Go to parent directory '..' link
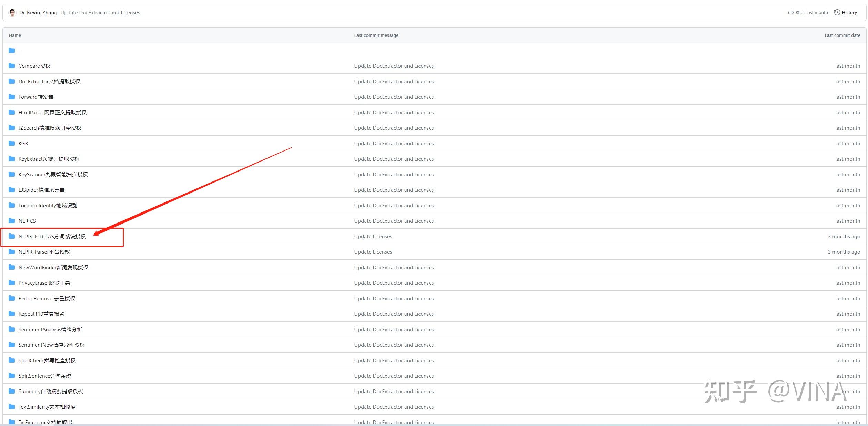Viewport: 868px width, 426px height. pyautogui.click(x=20, y=51)
